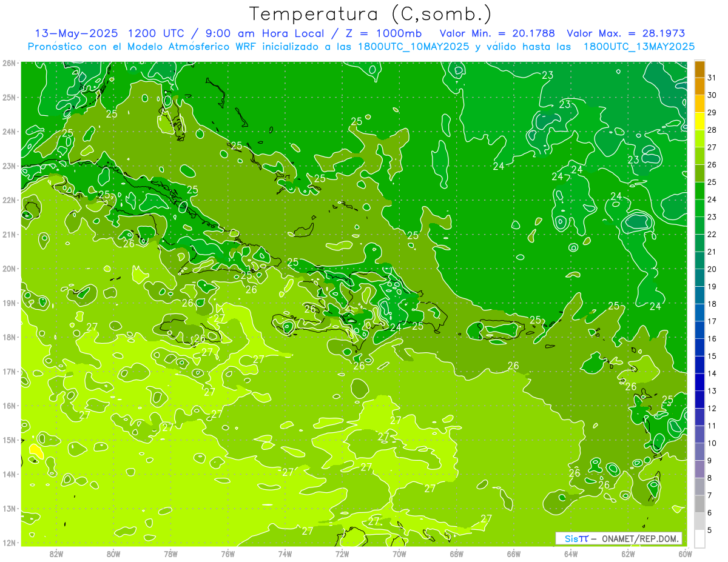The height and width of the screenshot is (562, 728).
Task: Click the valid-until time '1800UTC_13MAY2025'
Action: click(639, 47)
